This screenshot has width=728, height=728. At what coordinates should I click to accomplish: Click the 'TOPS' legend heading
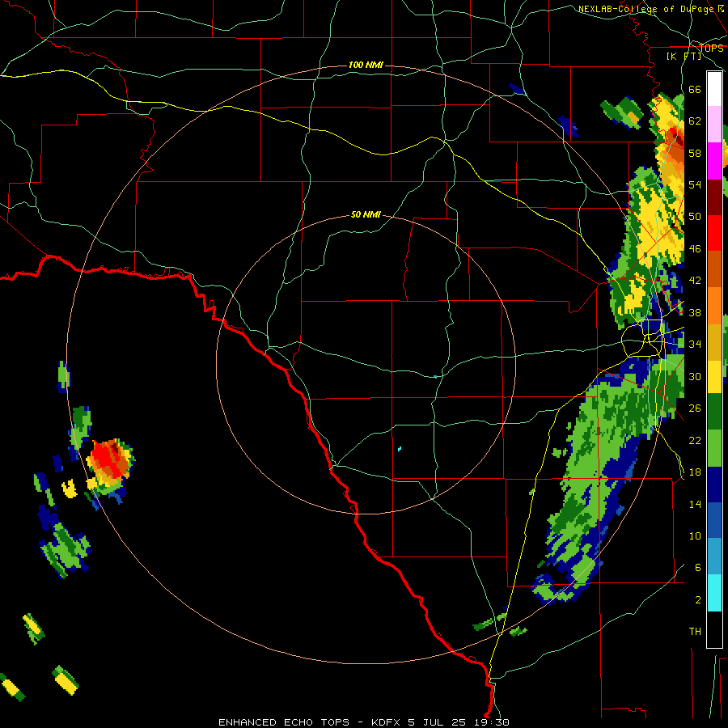tap(711, 48)
